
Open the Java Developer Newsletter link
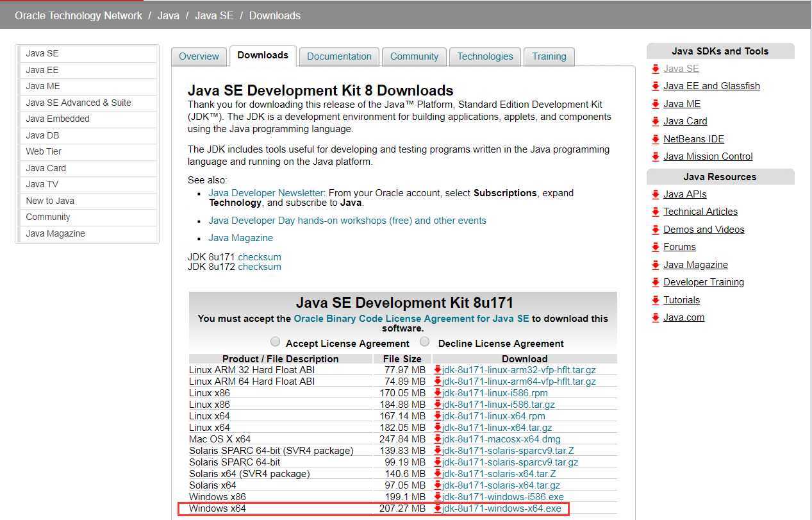click(x=267, y=193)
